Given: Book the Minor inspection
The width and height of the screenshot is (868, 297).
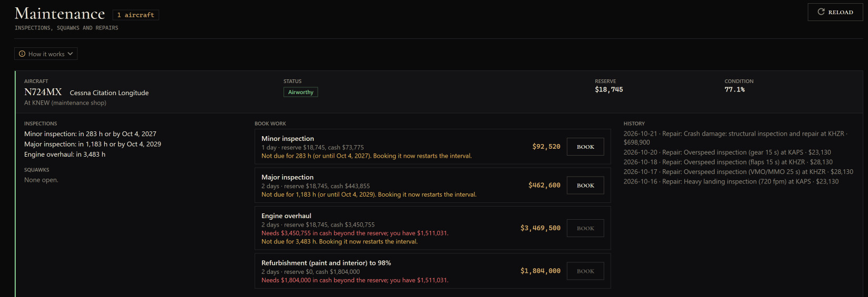Looking at the screenshot, I should pos(586,147).
